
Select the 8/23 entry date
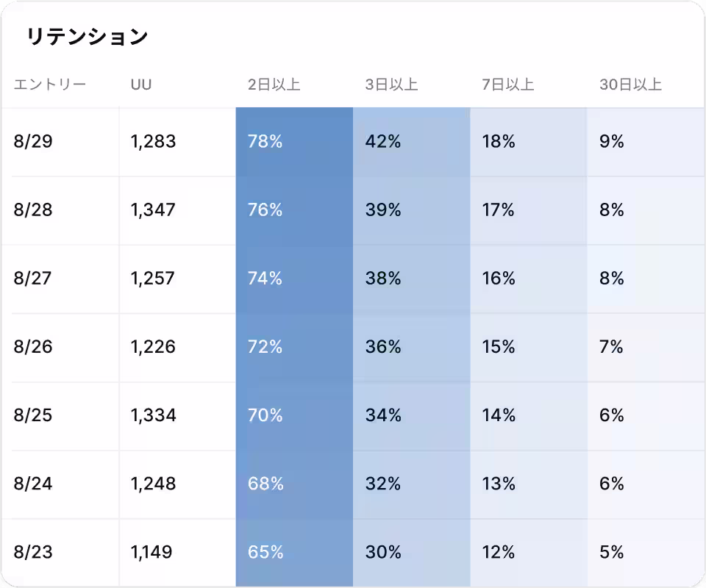33,552
